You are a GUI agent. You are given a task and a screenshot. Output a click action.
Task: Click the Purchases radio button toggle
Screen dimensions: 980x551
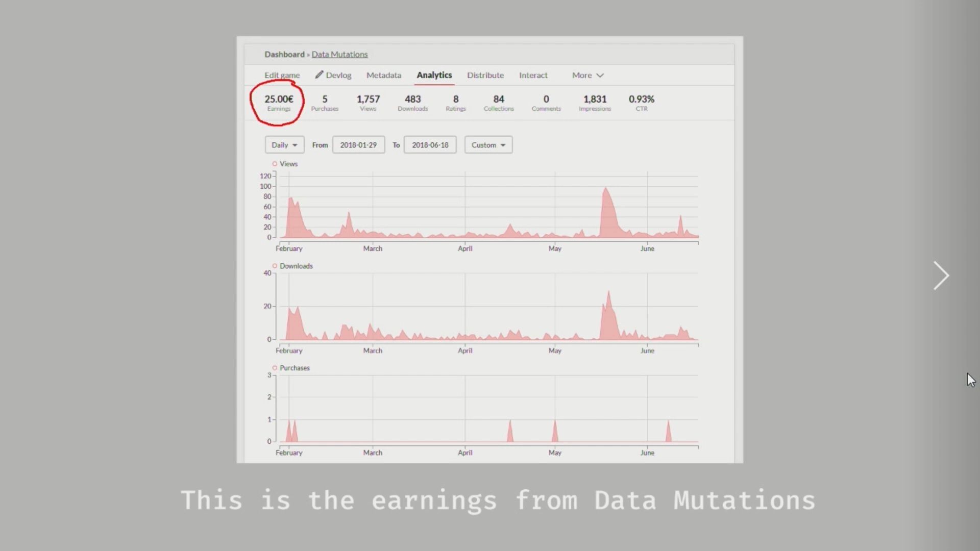tap(275, 367)
